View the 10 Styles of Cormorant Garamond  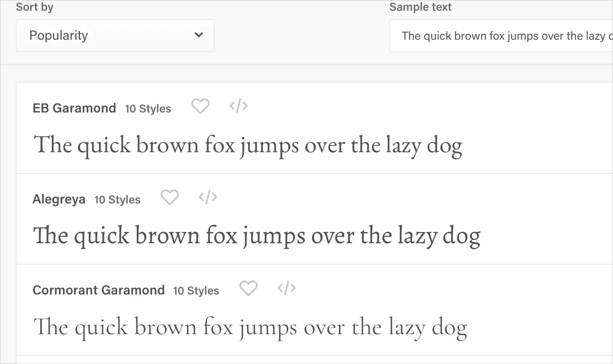(196, 291)
